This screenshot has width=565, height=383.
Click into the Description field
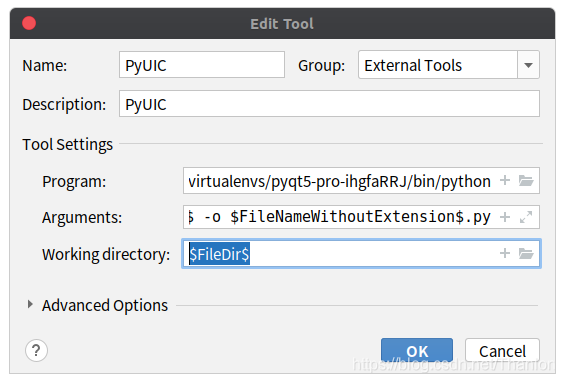click(329, 104)
